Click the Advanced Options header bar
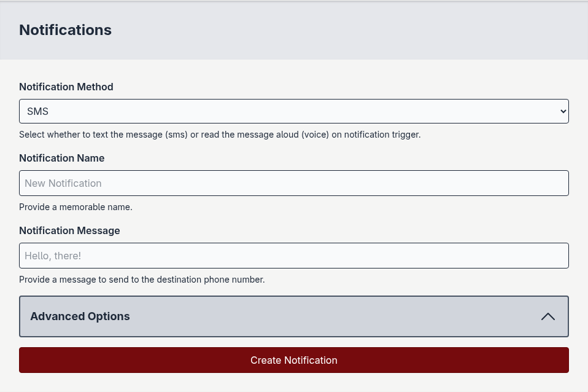The width and height of the screenshot is (588, 392). coord(294,316)
